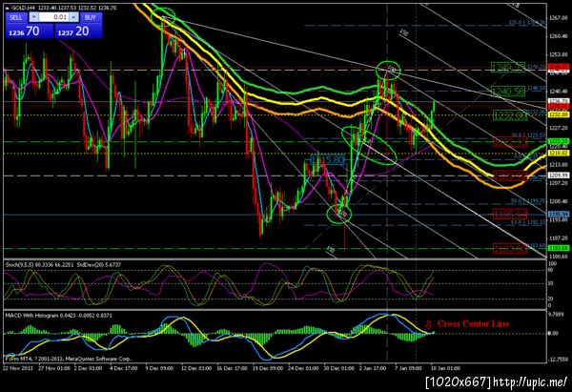Click the 1200.40 price scale value
This screenshot has width=572, height=392.
[558, 201]
